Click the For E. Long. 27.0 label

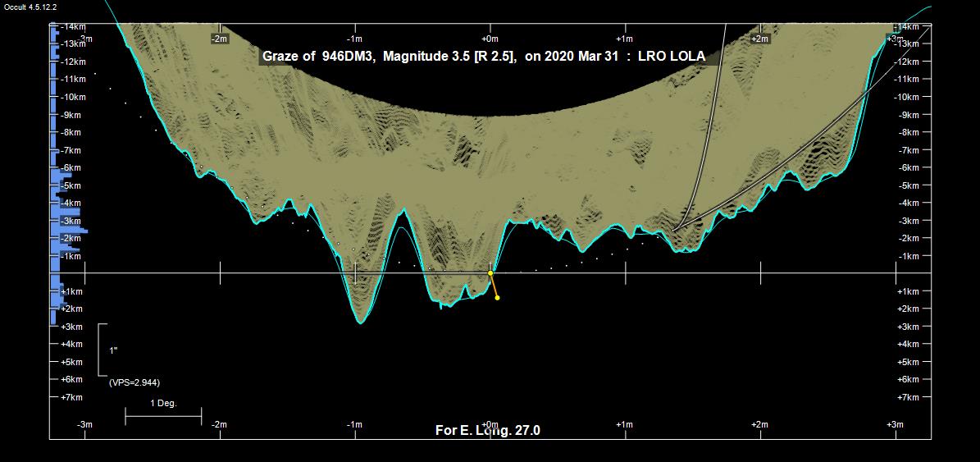coord(487,431)
